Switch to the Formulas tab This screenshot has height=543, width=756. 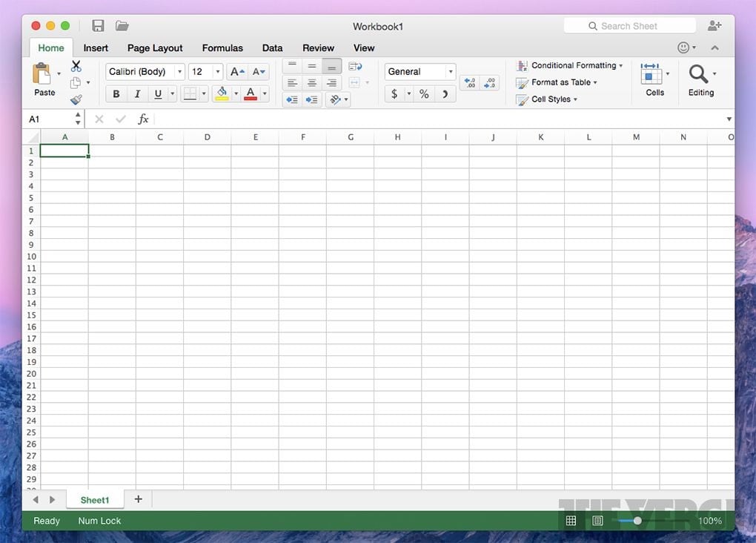222,48
